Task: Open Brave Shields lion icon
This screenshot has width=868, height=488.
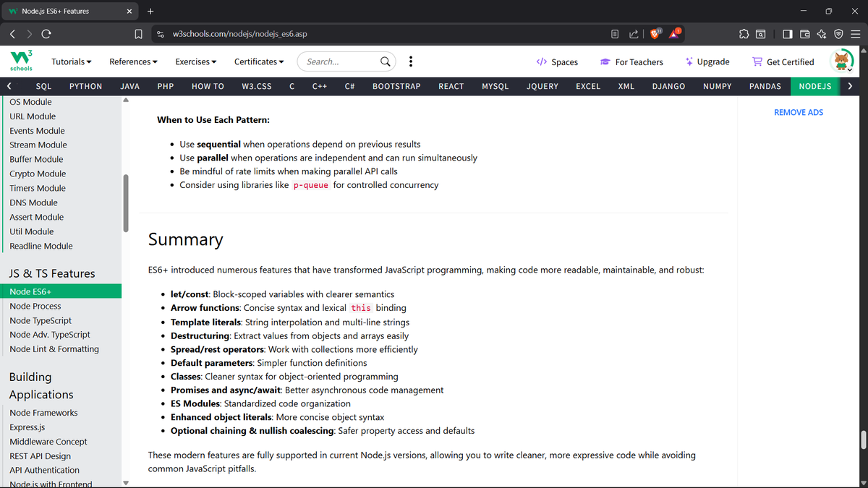Action: pyautogui.click(x=655, y=33)
